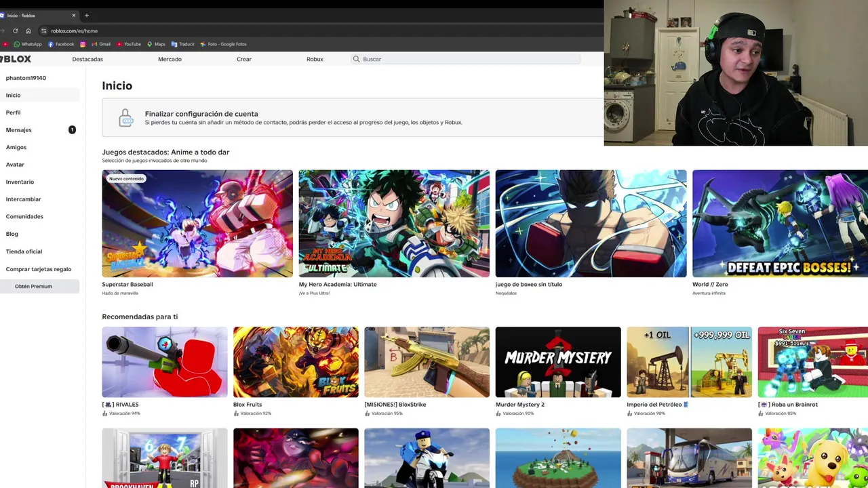
Task: Open Superstar Baseball featured thumbnail
Action: click(197, 223)
